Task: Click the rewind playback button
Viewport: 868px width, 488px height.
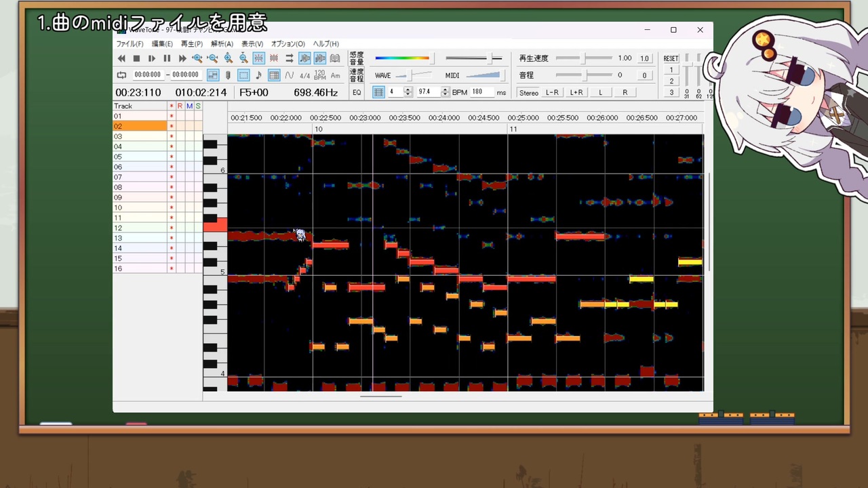Action: click(x=122, y=59)
